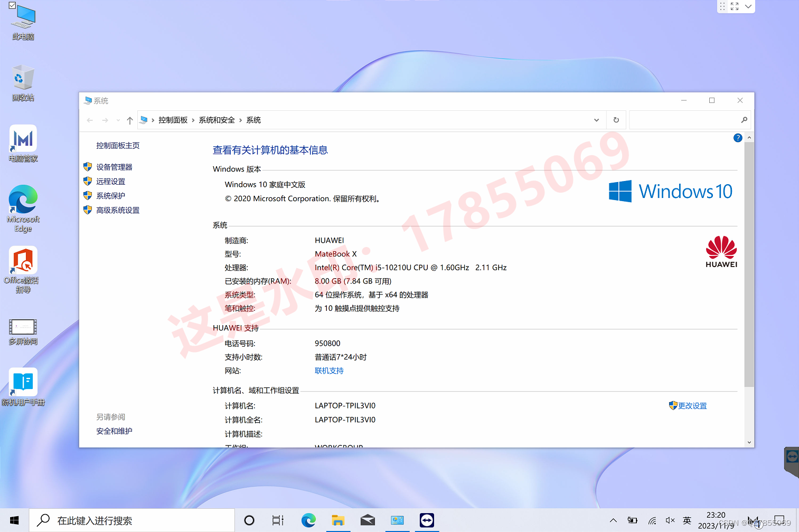799x532 pixels.
Task: Click the taskbar search box
Action: click(132, 520)
